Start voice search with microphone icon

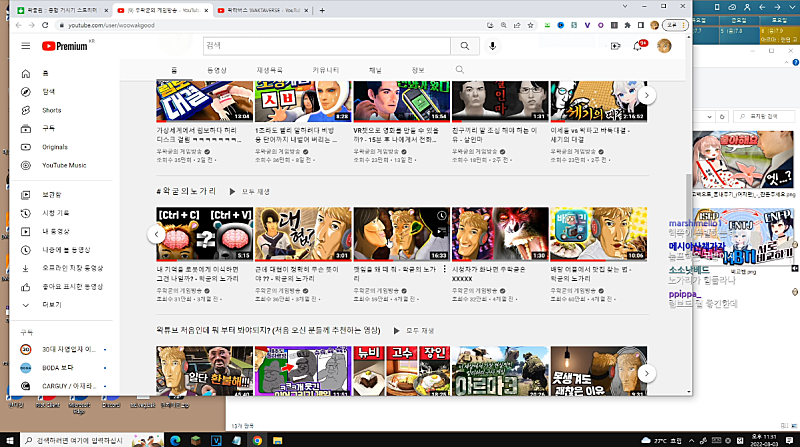click(x=493, y=46)
